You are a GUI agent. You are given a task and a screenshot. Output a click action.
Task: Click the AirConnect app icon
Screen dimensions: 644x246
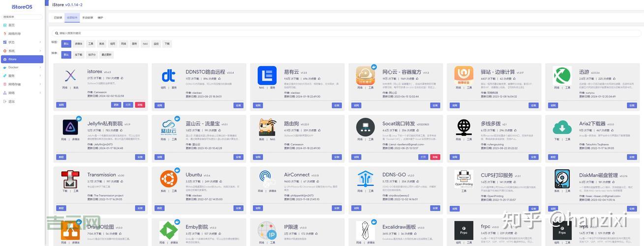tap(267, 178)
